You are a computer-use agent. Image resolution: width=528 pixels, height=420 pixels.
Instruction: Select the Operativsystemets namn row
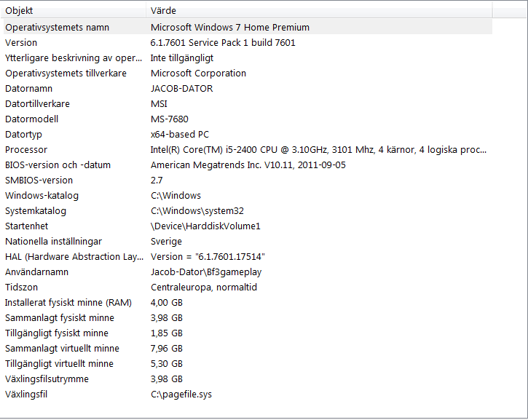click(x=58, y=27)
